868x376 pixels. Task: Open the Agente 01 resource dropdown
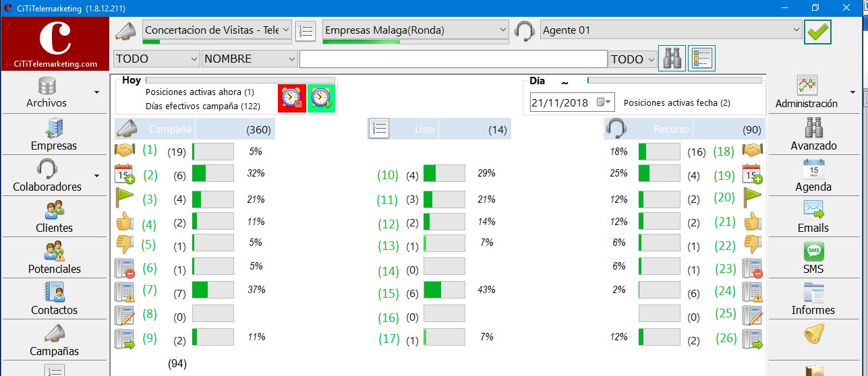671,30
